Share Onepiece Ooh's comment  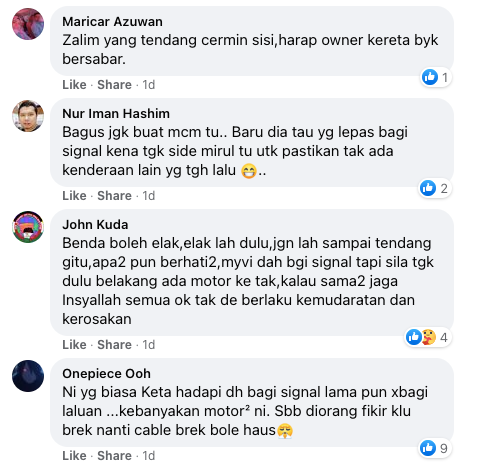pos(114,456)
